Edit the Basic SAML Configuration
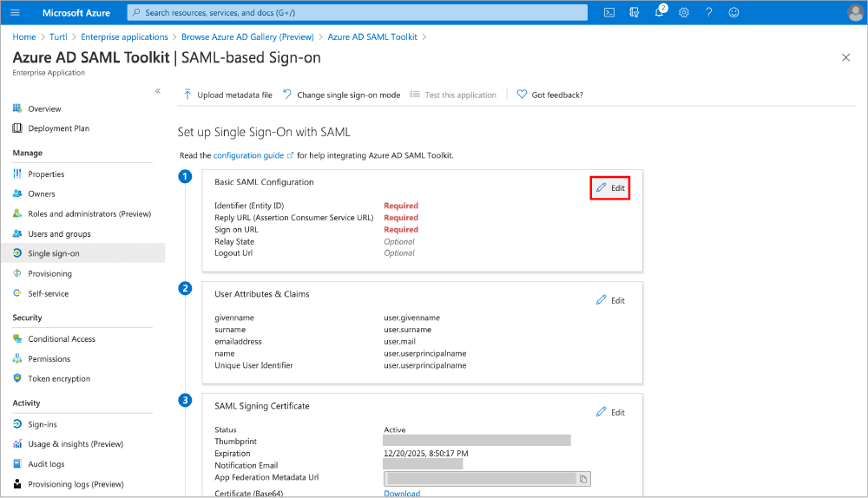Viewport: 868px width, 498px height. point(610,188)
